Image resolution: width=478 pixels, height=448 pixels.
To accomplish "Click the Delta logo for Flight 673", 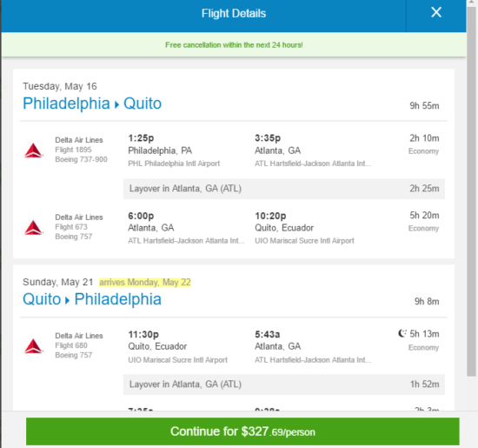I will coord(34,228).
